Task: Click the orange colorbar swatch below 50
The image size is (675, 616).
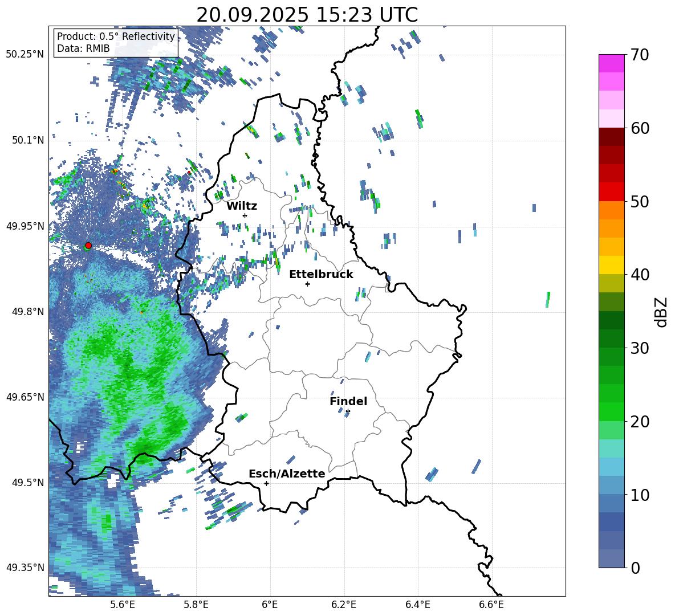Action: click(611, 210)
